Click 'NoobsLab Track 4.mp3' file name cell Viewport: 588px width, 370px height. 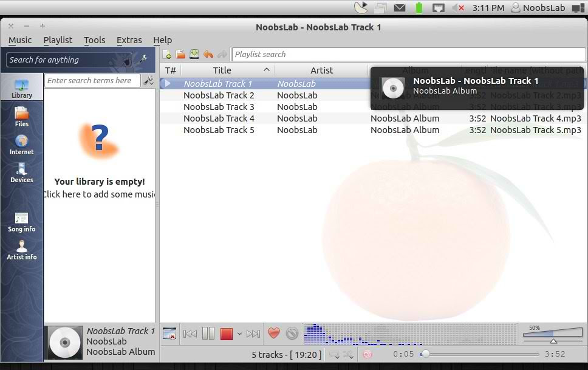click(x=536, y=118)
